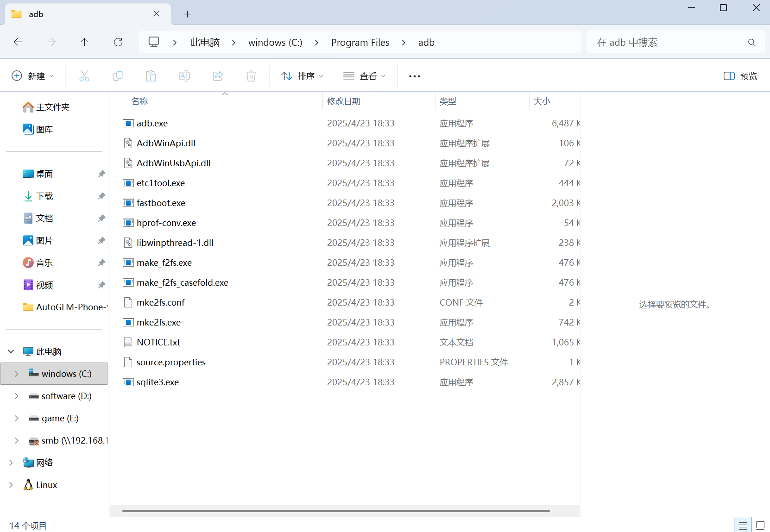This screenshot has width=770, height=532.
Task: Open 视频 videos in sidebar
Action: [x=38, y=285]
